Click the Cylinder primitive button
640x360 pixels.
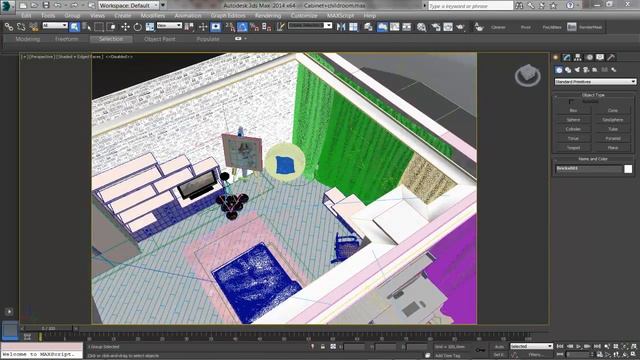pos(573,129)
